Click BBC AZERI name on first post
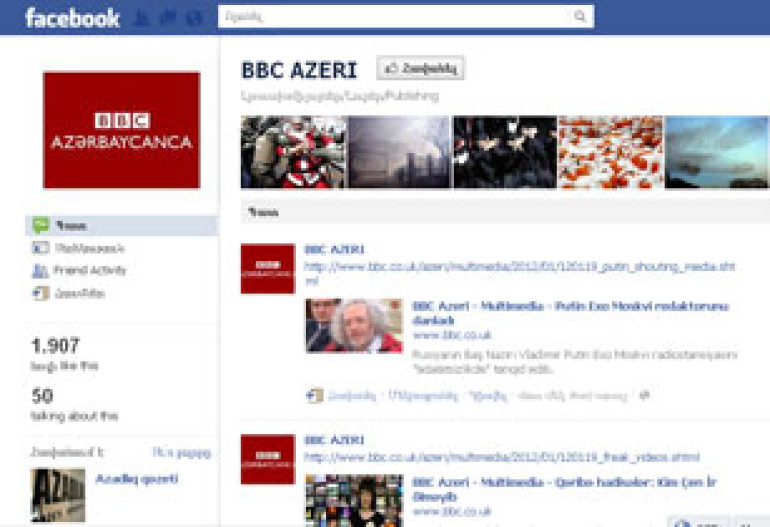 (334, 250)
